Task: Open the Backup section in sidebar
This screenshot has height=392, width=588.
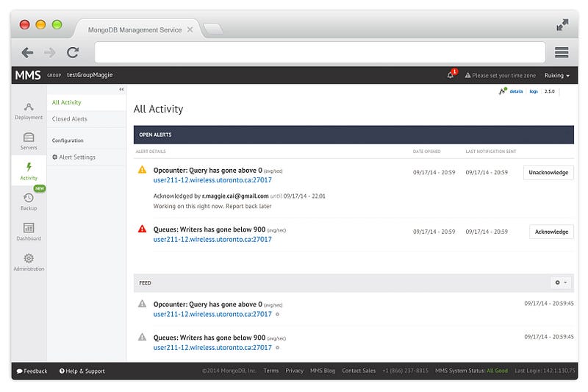Action: (29, 202)
